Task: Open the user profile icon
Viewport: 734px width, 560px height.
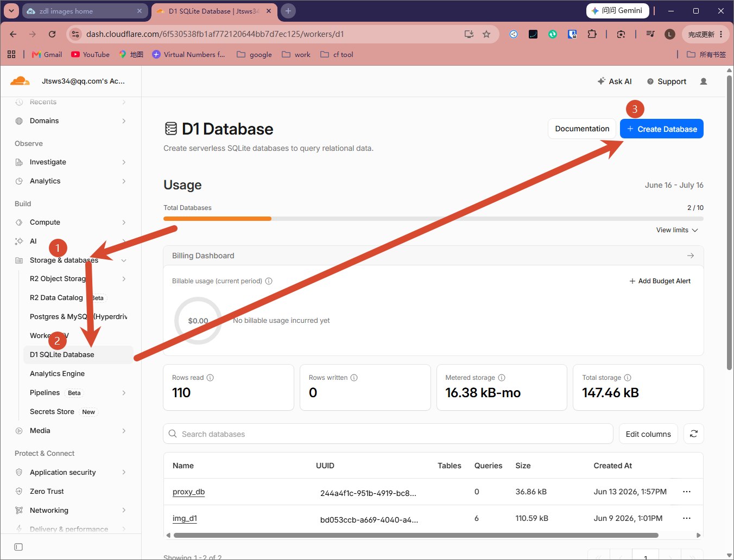Action: coord(704,81)
